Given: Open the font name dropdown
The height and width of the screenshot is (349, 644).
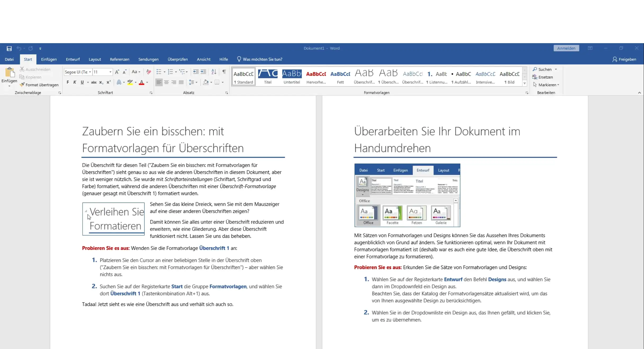Looking at the screenshot, I should (x=90, y=72).
